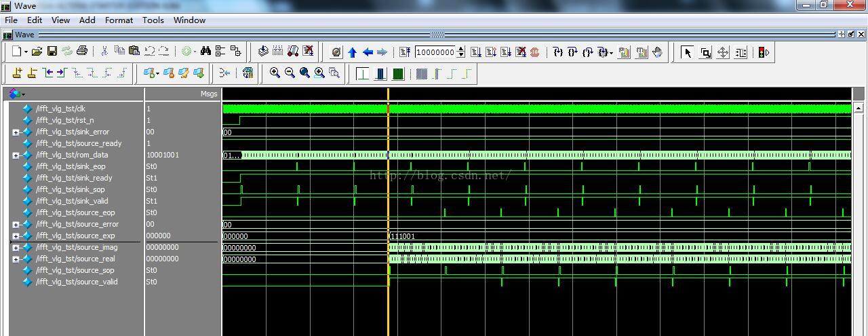This screenshot has height=336, width=868.
Task: Open the Edit menu
Action: click(35, 20)
